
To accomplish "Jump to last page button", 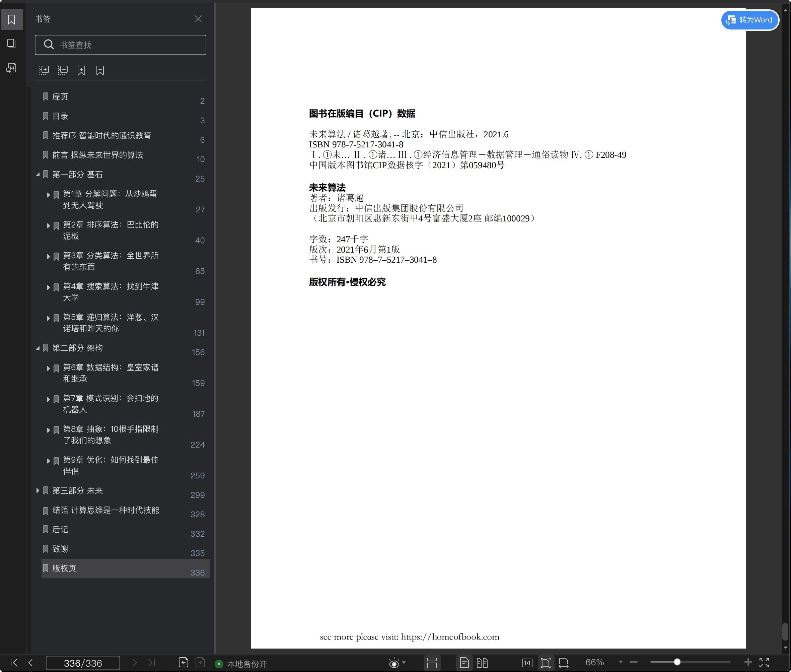I will pos(152,663).
